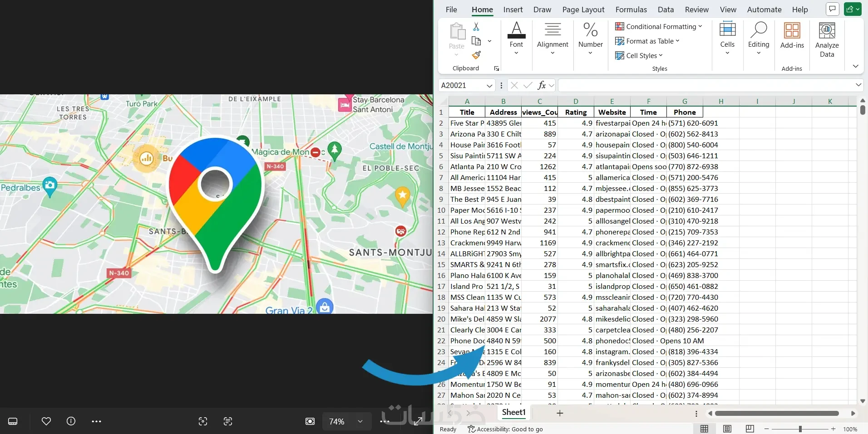This screenshot has height=434, width=868.
Task: Switch to the Draw ribbon tab
Action: coord(542,10)
